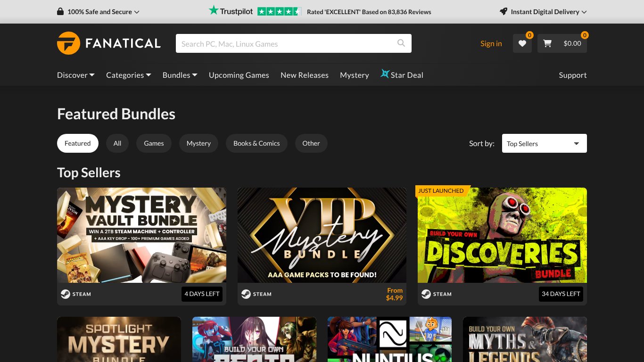The height and width of the screenshot is (362, 644).
Task: Open the Build Your Own Beats bundle card
Action: pos(254,339)
